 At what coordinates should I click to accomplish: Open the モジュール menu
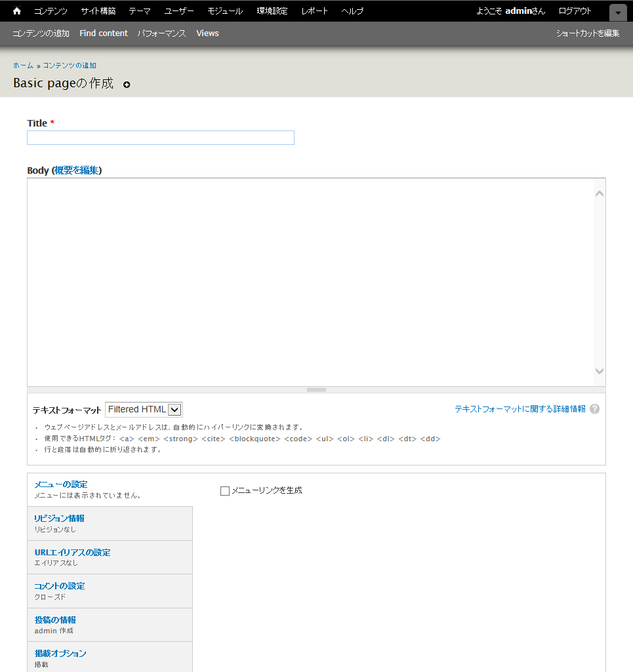pos(225,11)
